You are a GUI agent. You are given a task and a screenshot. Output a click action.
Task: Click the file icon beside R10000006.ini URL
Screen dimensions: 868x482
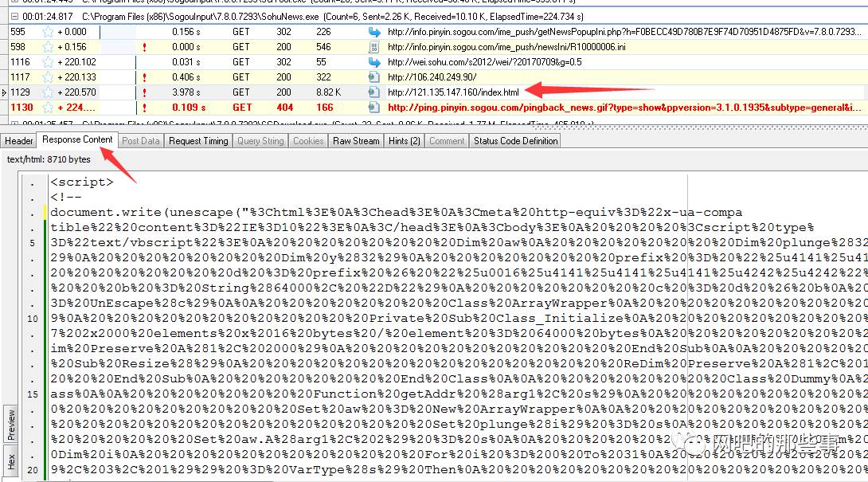374,47
